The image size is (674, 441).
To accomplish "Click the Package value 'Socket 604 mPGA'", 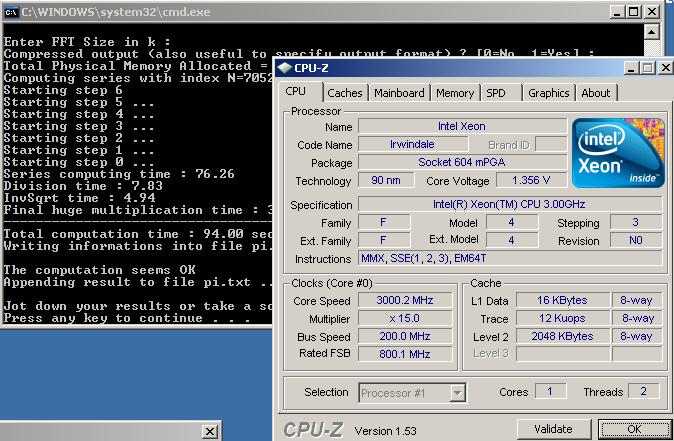I will coord(462,162).
